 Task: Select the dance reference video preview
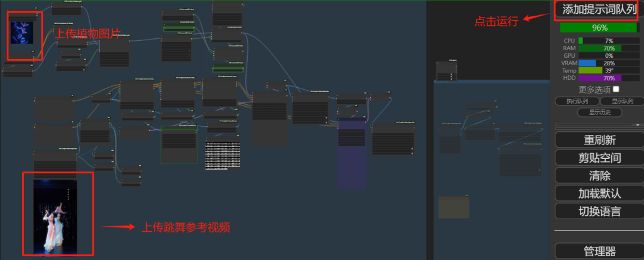(x=55, y=216)
